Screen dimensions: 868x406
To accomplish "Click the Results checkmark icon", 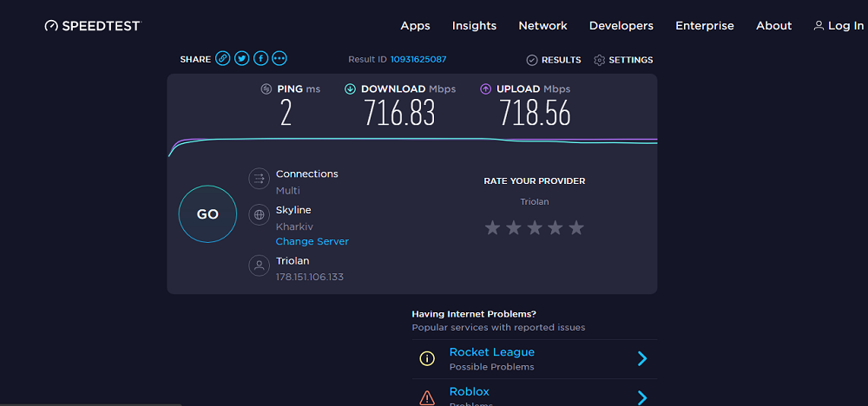I will (532, 60).
